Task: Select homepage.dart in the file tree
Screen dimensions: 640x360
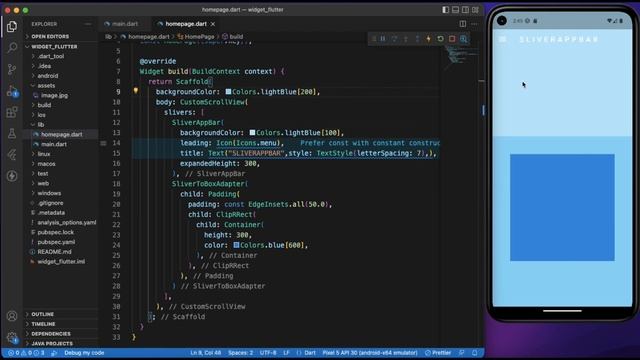Action: click(x=61, y=134)
